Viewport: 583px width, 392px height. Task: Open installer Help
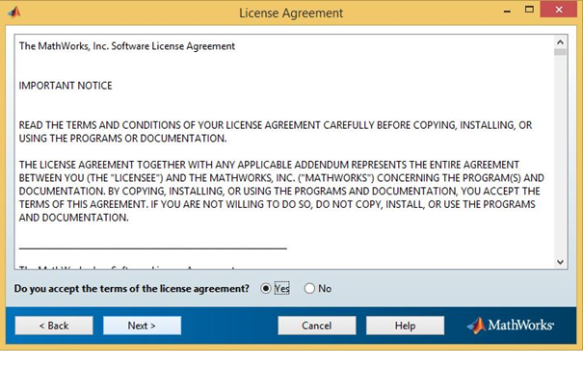(x=405, y=326)
